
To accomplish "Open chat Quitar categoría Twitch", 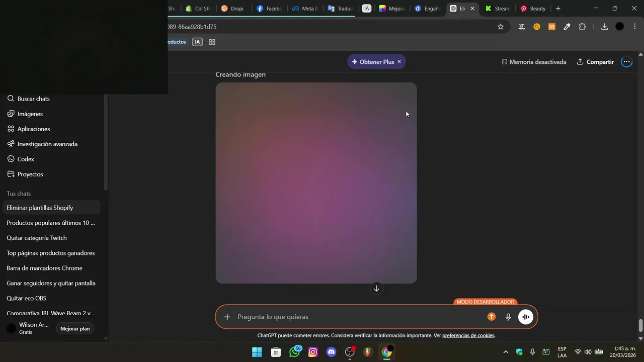I will click(52, 238).
